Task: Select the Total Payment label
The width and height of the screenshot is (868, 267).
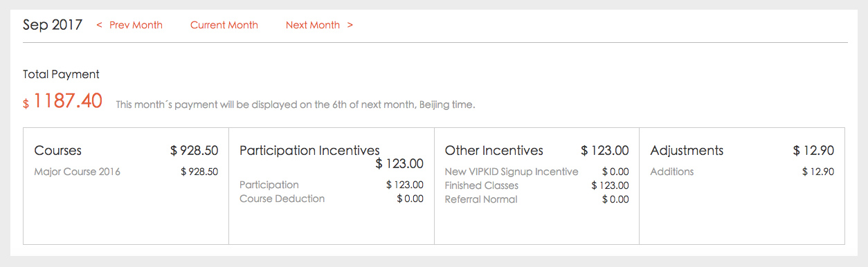Action: pyautogui.click(x=61, y=74)
